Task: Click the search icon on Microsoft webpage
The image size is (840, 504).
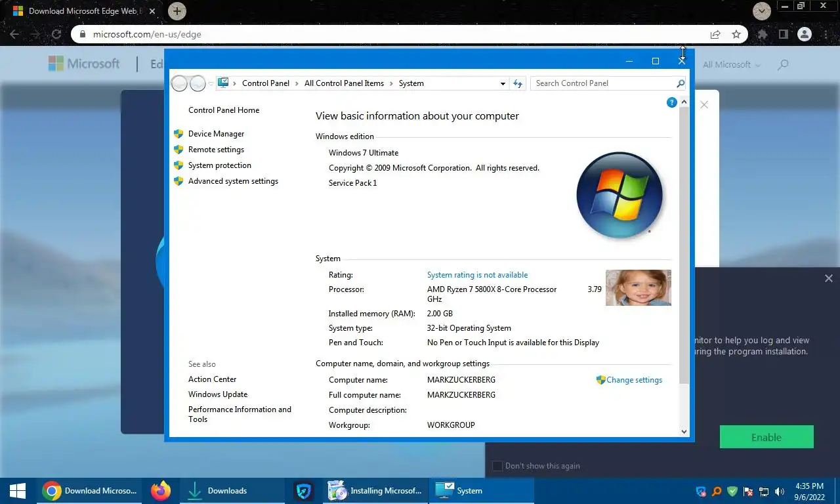Action: (782, 64)
